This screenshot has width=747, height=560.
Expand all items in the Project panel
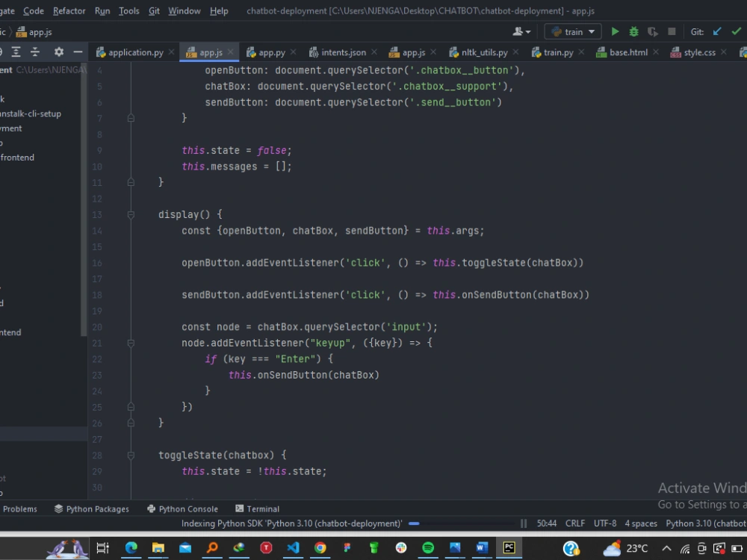[16, 52]
